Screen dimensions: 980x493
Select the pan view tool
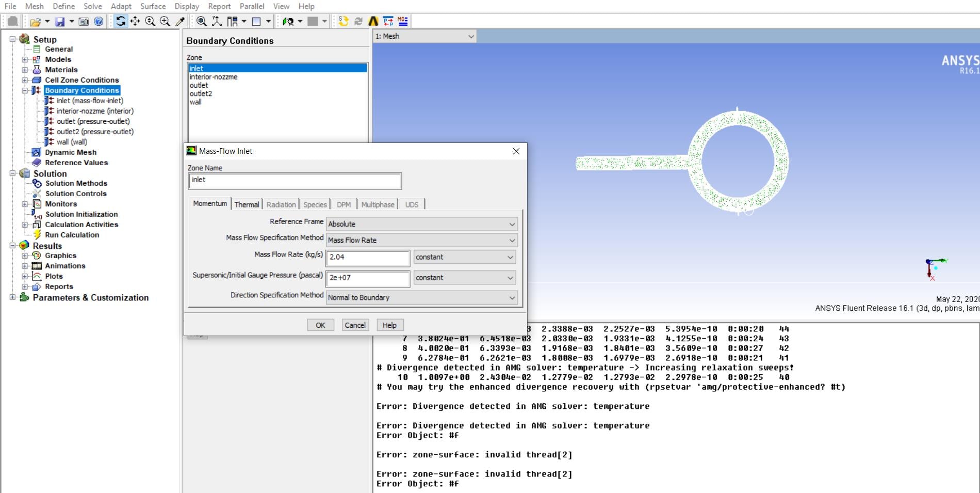[135, 21]
